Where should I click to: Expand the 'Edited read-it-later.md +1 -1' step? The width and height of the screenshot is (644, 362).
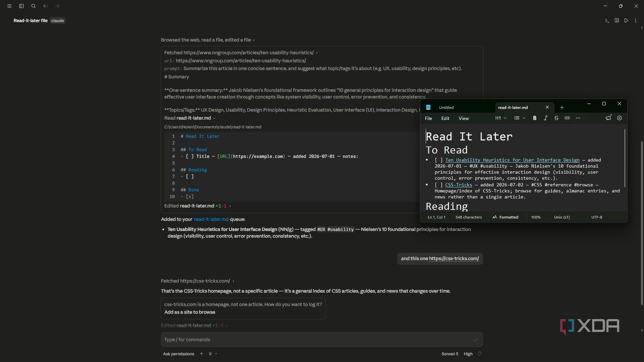197,206
